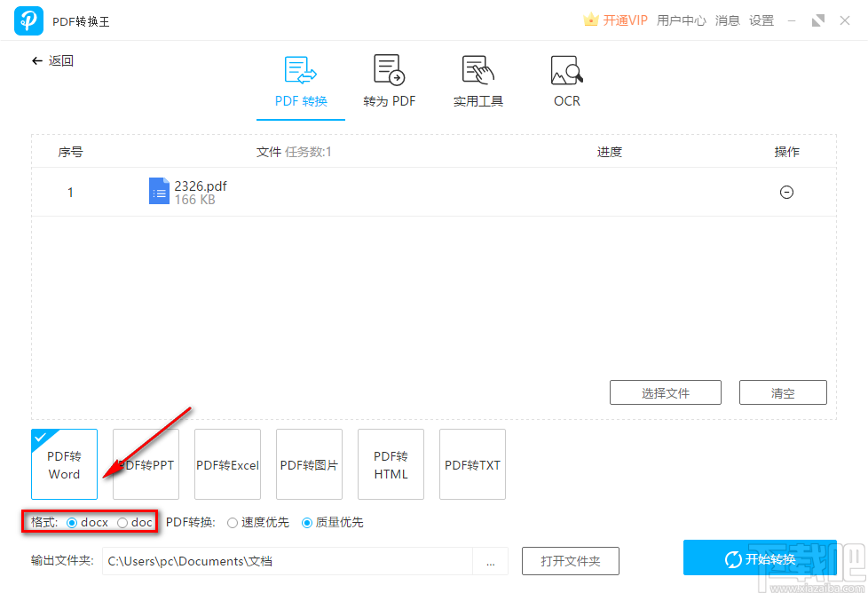The image size is (868, 593).
Task: Click 清空 to clear the file list
Action: click(x=783, y=392)
